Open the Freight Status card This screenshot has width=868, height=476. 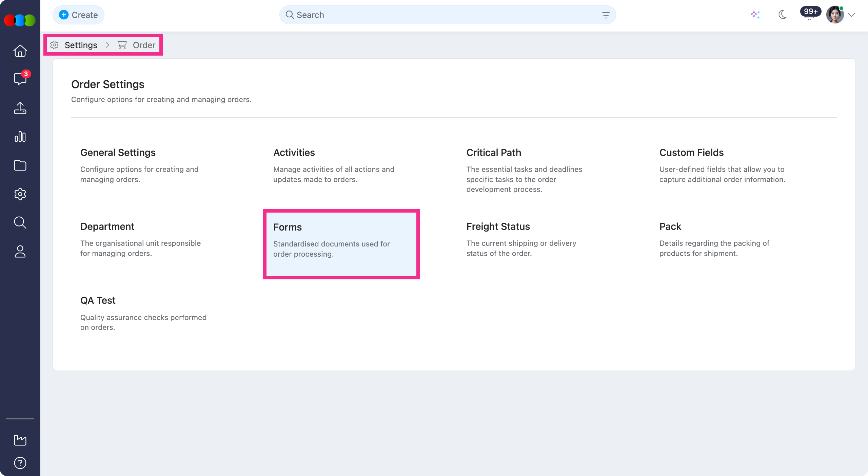tap(534, 244)
